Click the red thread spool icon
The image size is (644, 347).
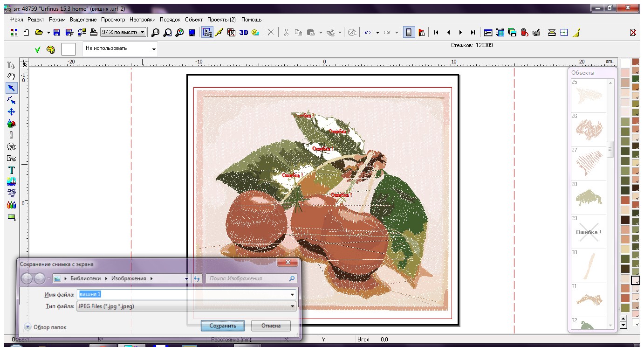pos(525,33)
